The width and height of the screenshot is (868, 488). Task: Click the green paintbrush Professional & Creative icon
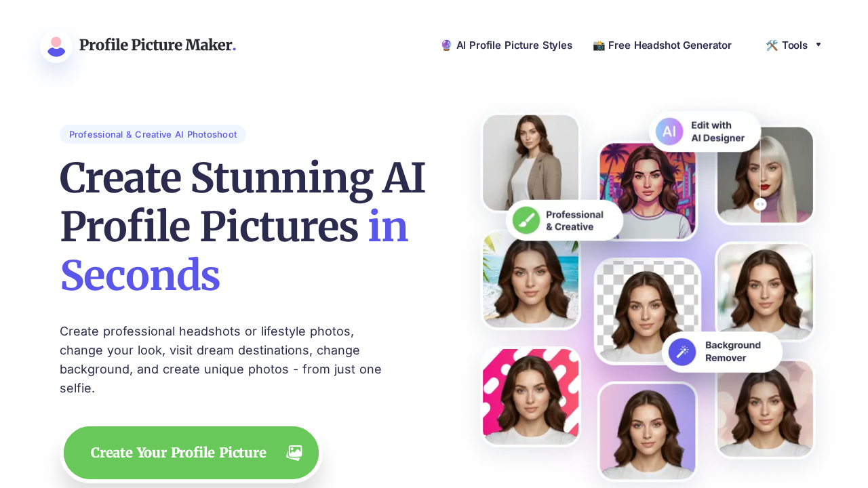526,220
